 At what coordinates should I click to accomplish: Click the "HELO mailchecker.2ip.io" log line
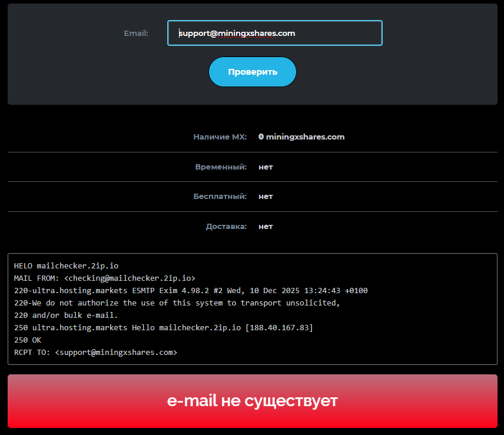coord(66,266)
